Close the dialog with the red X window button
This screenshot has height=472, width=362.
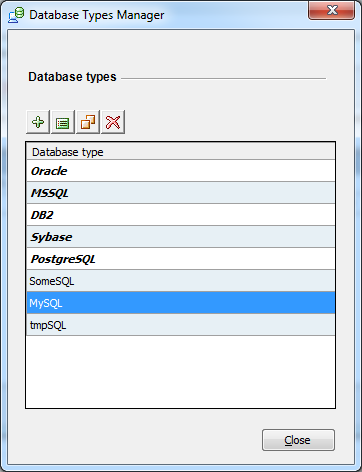pos(332,11)
